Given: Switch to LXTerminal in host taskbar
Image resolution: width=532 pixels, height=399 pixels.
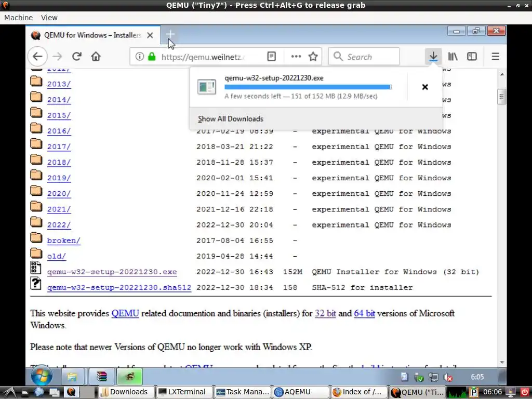Looking at the screenshot, I should click(184, 392).
